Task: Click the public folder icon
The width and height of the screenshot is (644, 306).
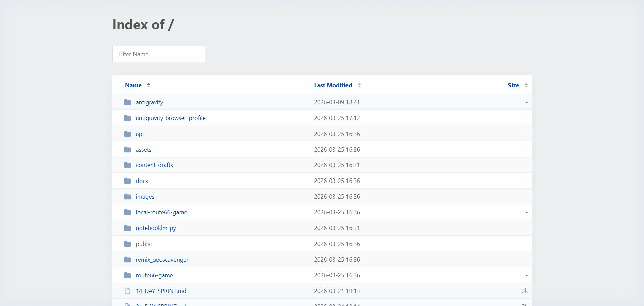Action: (x=127, y=244)
